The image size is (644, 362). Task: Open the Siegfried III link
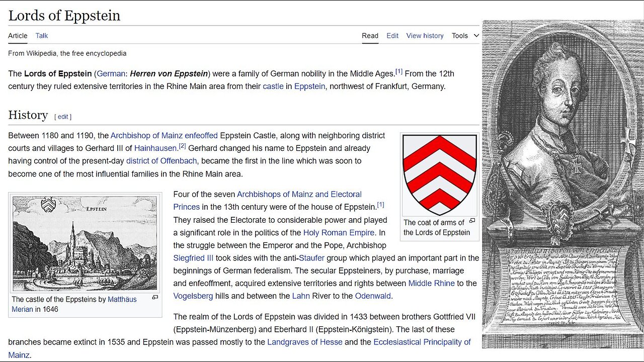[193, 258]
